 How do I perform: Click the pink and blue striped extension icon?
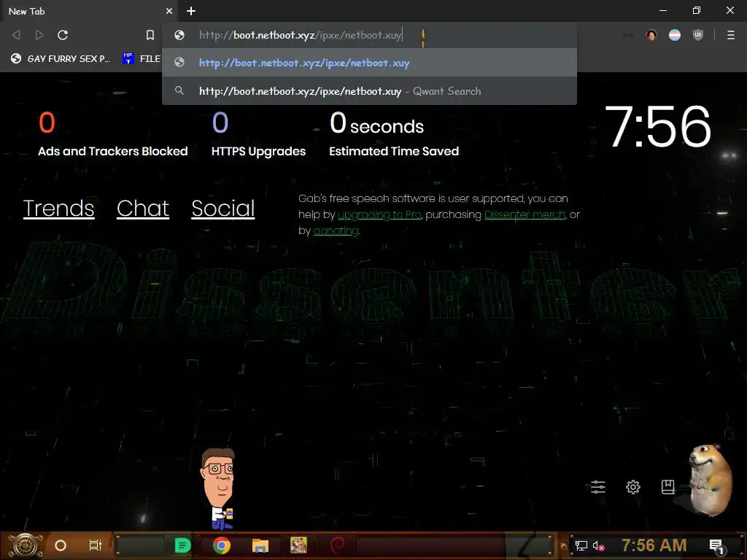(675, 35)
